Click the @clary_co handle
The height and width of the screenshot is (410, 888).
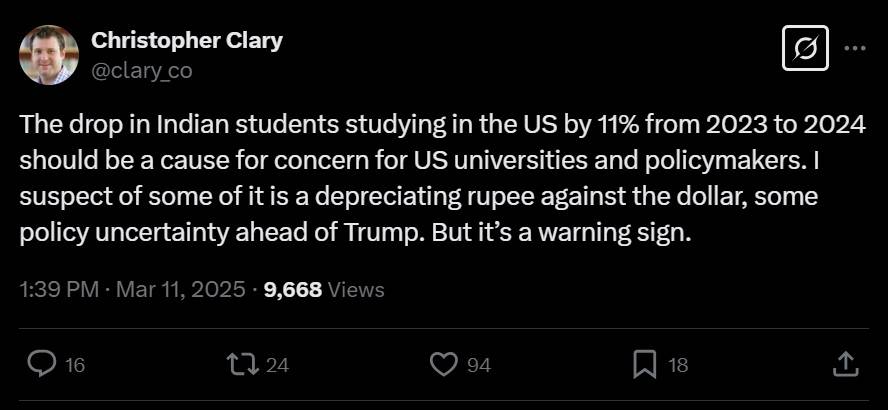(x=141, y=70)
